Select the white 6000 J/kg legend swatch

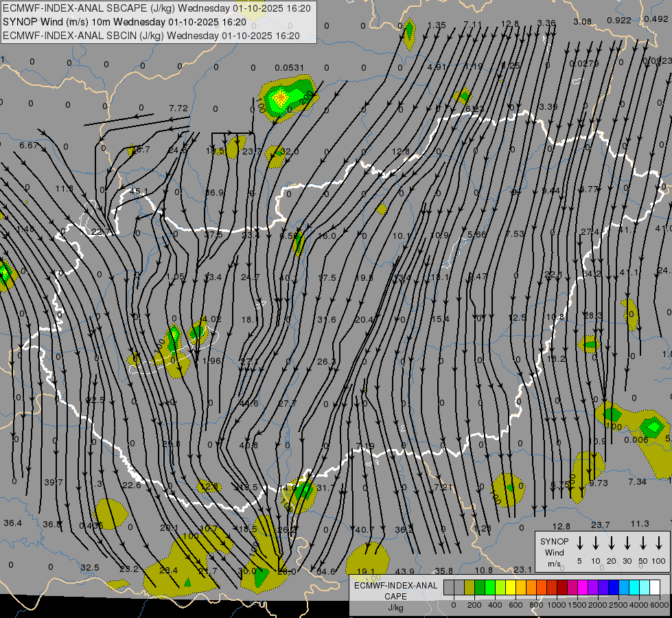coord(655,587)
